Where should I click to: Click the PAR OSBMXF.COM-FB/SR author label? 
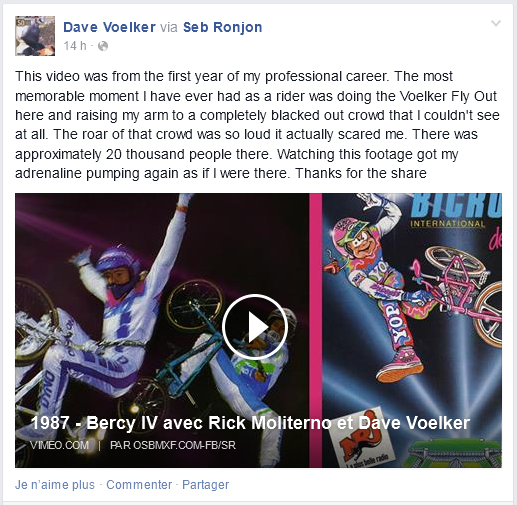click(173, 445)
